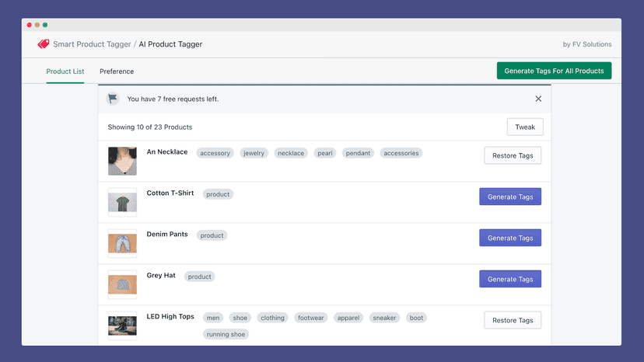The image size is (644, 362).
Task: Click the footwear tag pill
Action: click(x=311, y=318)
